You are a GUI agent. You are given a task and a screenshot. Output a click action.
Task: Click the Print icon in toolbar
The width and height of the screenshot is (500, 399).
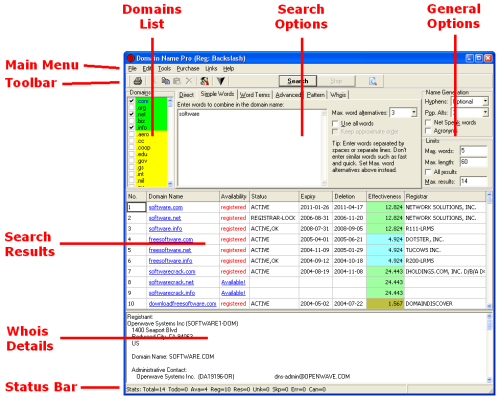[x=138, y=81]
